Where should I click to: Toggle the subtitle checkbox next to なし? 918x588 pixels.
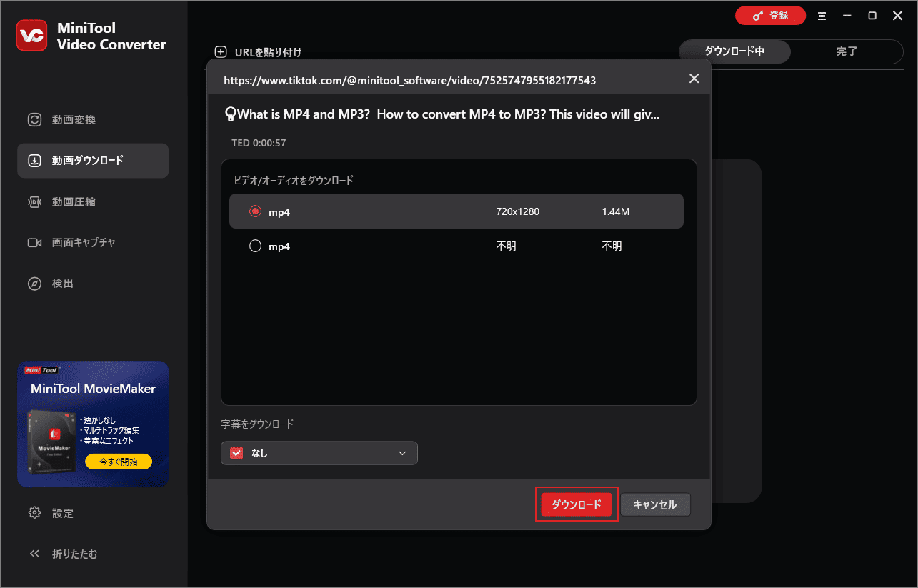coord(236,453)
